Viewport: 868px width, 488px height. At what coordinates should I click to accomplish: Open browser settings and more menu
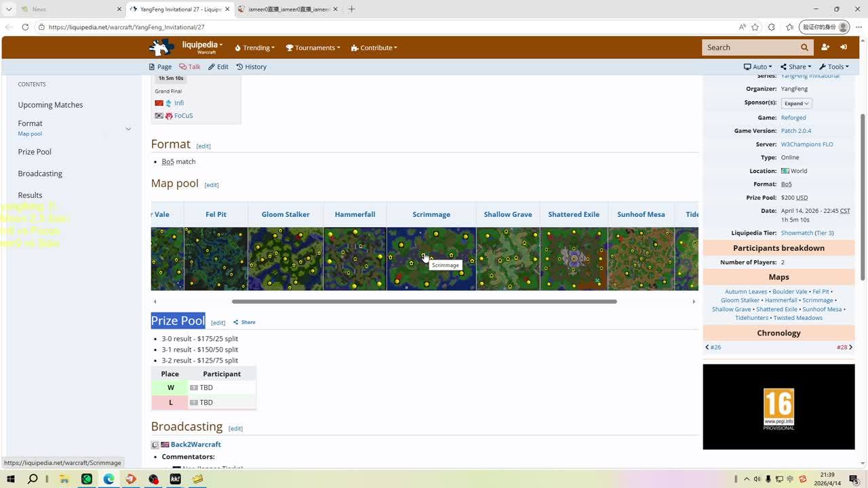[859, 27]
